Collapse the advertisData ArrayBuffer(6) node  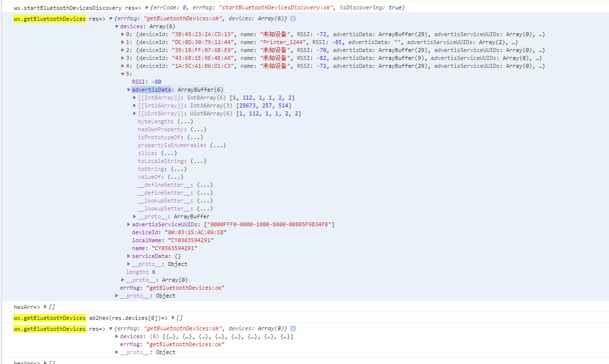pyautogui.click(x=129, y=90)
